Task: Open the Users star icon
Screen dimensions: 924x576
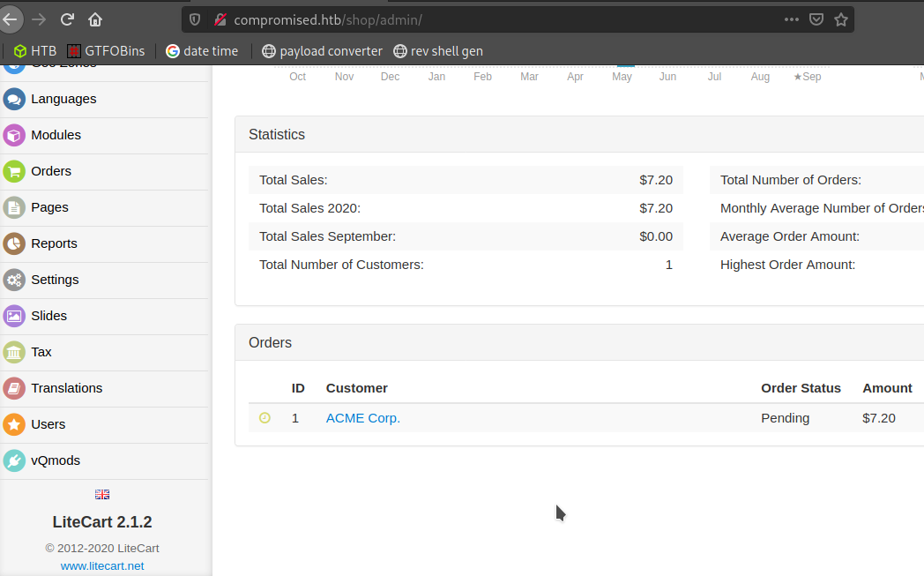Action: click(14, 424)
